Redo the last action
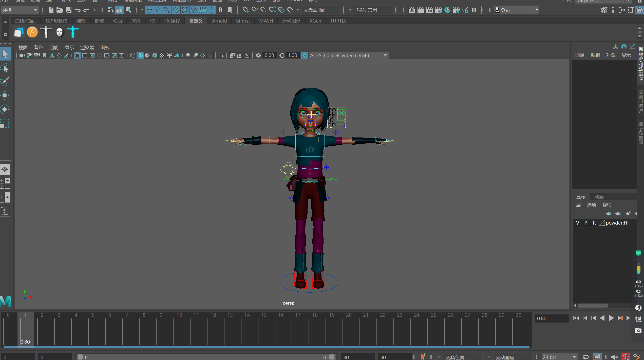644x360 pixels. (x=86, y=10)
